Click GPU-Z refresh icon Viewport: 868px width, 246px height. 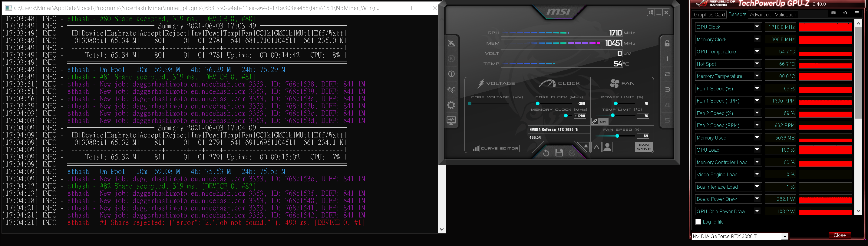(x=845, y=13)
